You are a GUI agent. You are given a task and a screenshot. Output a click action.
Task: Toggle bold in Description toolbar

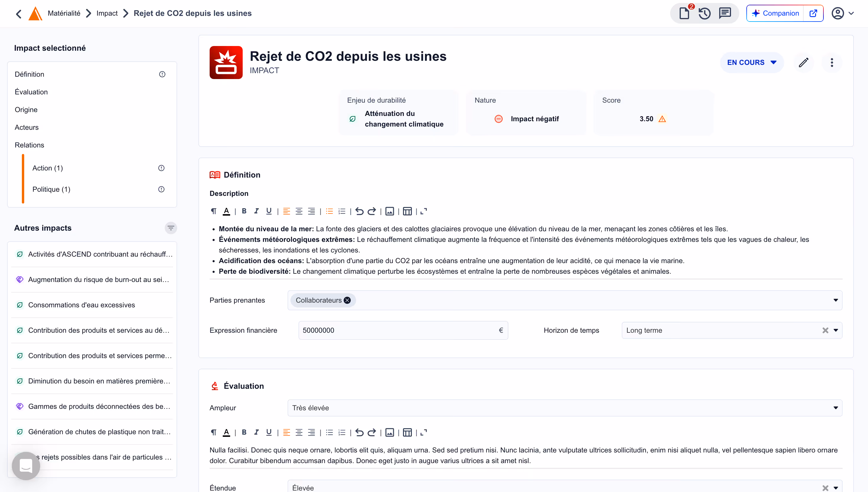[x=244, y=211]
